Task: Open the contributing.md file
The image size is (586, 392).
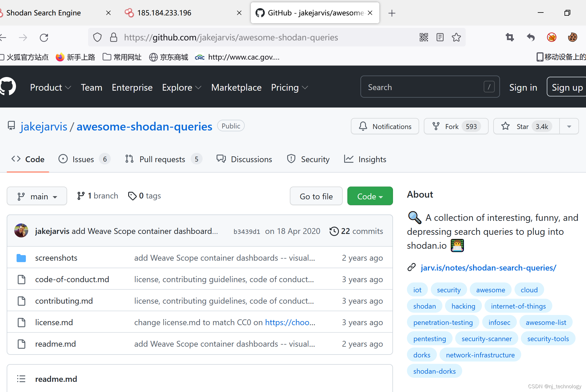Action: coord(64,301)
